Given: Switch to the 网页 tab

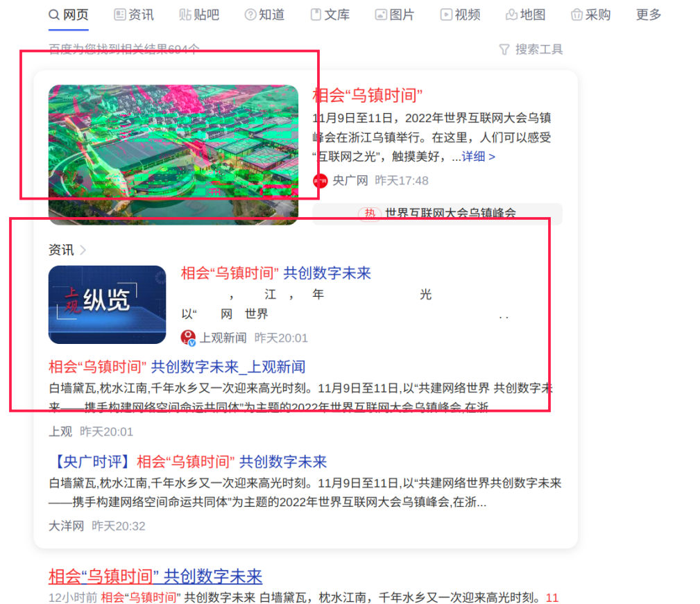Looking at the screenshot, I should click(x=74, y=15).
